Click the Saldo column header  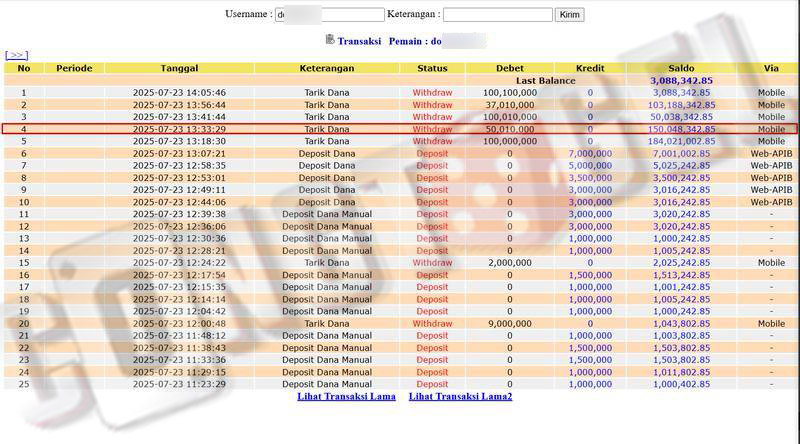(680, 68)
